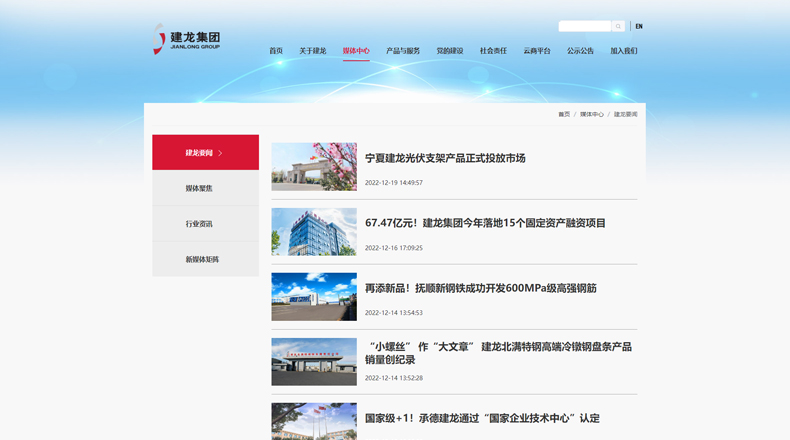The image size is (790, 440).
Task: Open the 关于建龙 navigation item
Action: 313,51
